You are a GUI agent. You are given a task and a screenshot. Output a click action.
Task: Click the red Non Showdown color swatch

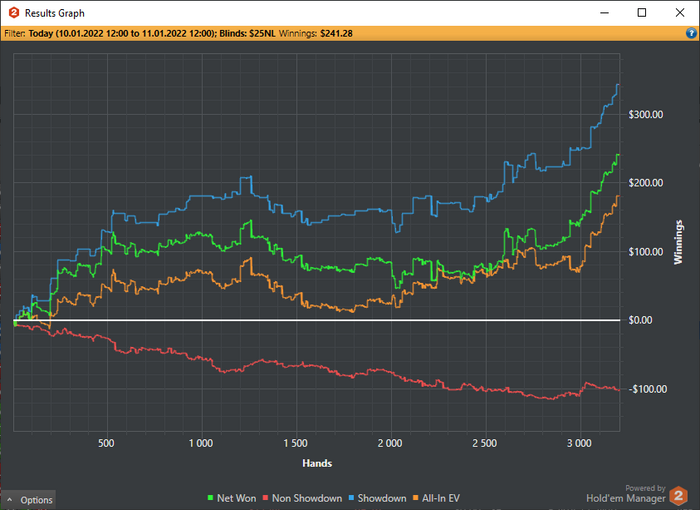266,498
